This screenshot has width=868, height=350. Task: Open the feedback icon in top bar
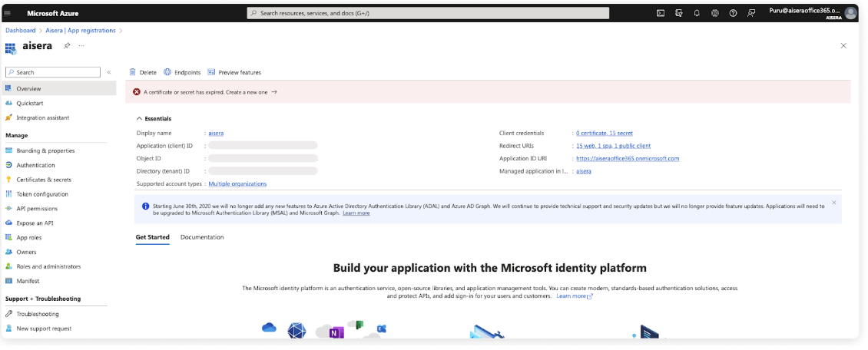(x=751, y=13)
